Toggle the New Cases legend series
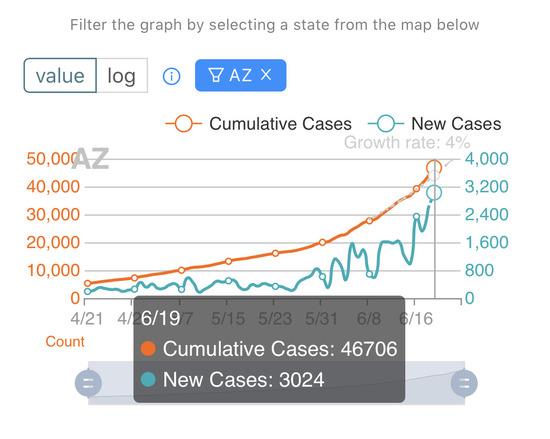This screenshot has height=439, width=550. [434, 124]
